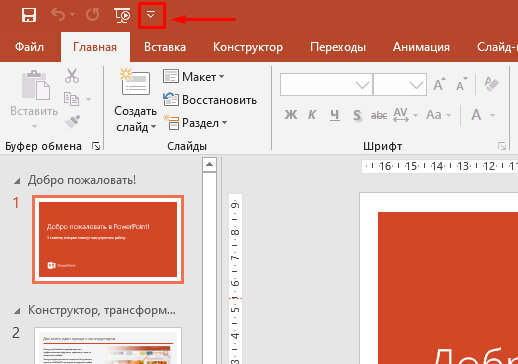Start slideshow from beginning icon
518x364 pixels.
(122, 15)
